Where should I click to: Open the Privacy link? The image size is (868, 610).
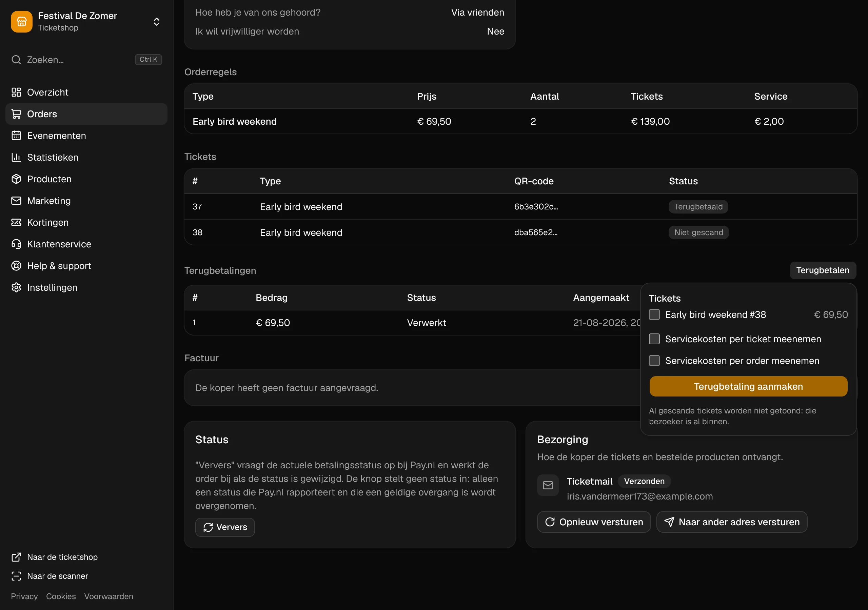click(x=24, y=596)
